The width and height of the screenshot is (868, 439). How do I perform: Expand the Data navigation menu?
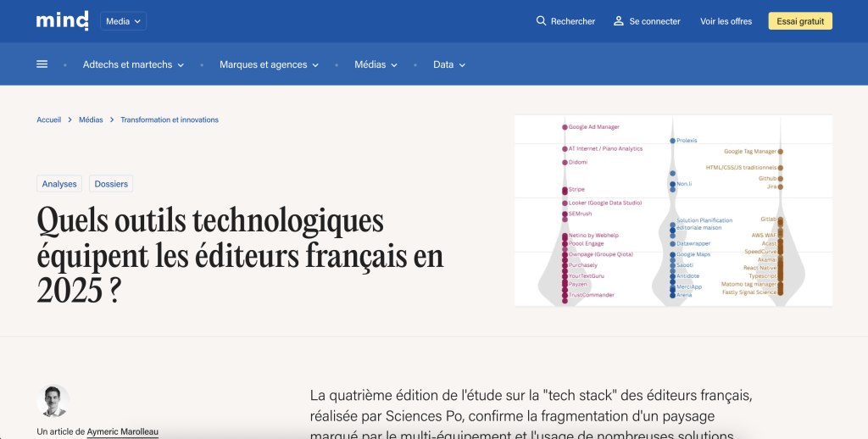[449, 64]
